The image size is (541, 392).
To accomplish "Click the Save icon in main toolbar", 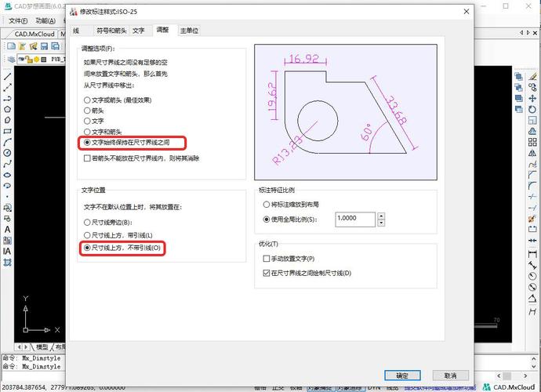I will 44,46.
